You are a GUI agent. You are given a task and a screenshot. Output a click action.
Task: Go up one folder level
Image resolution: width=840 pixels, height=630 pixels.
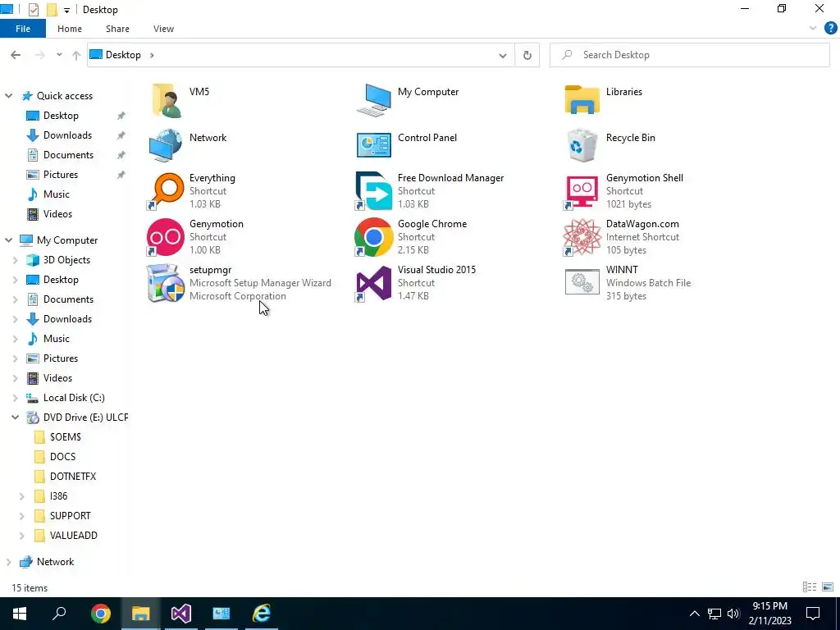pyautogui.click(x=76, y=55)
